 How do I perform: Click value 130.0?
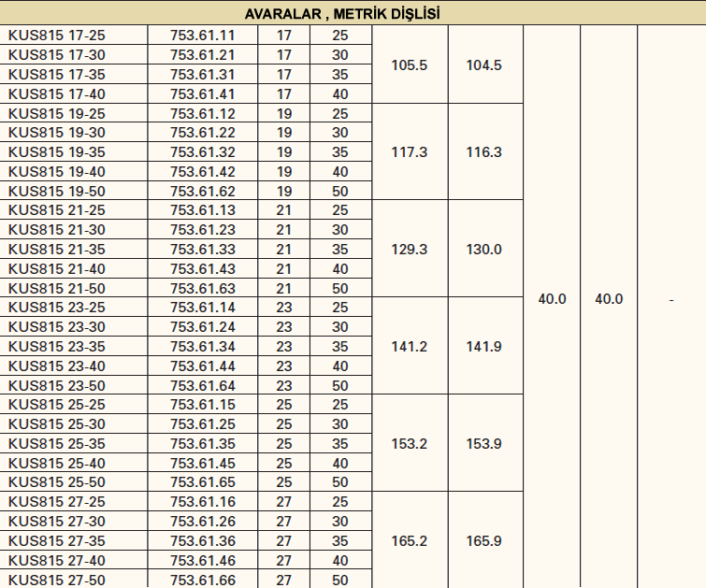click(x=483, y=250)
